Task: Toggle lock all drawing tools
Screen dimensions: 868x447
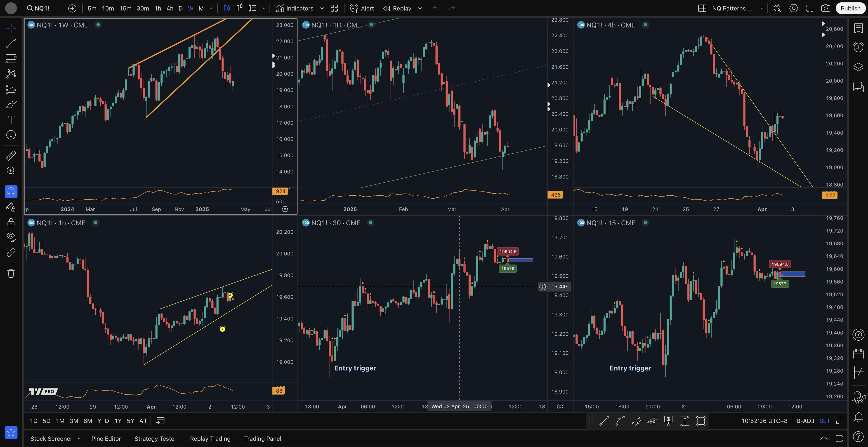Action: 11,222
